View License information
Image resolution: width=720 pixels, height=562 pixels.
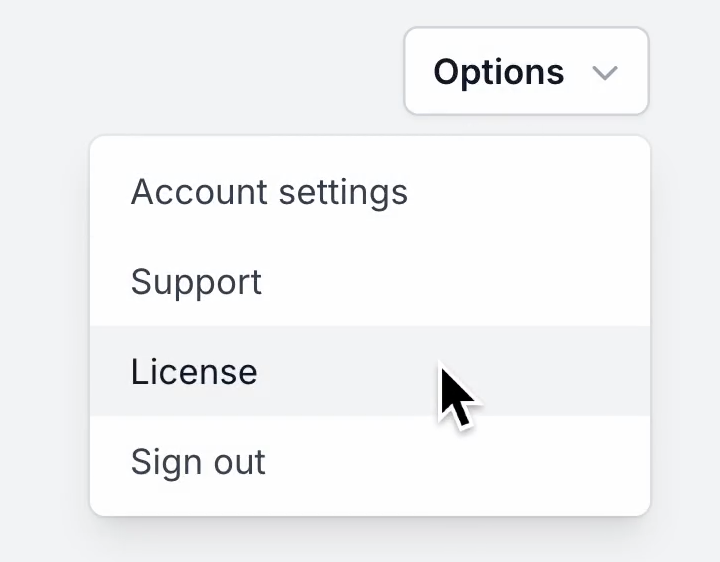click(370, 371)
